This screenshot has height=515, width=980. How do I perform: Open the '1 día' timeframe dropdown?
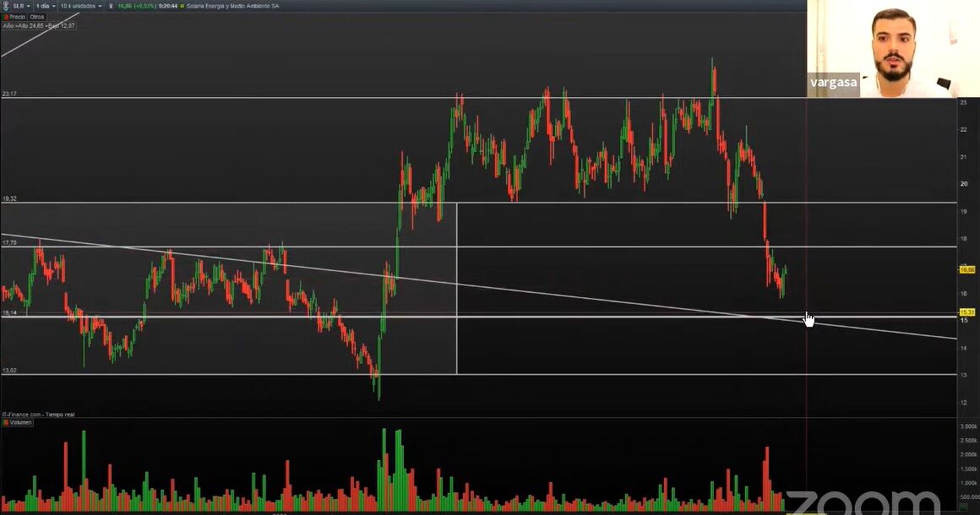(45, 6)
